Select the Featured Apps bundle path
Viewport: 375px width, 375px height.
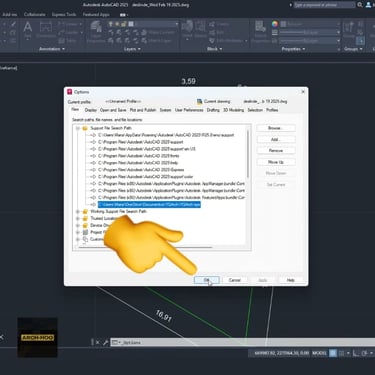pos(171,198)
